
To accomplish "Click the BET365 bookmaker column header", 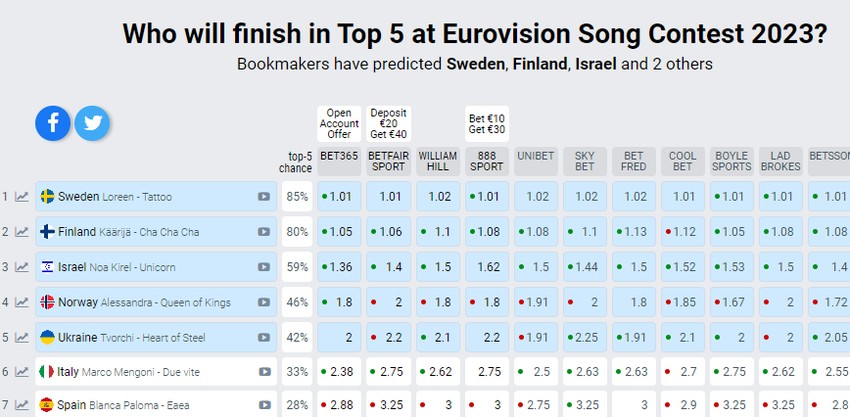I will pyautogui.click(x=339, y=162).
